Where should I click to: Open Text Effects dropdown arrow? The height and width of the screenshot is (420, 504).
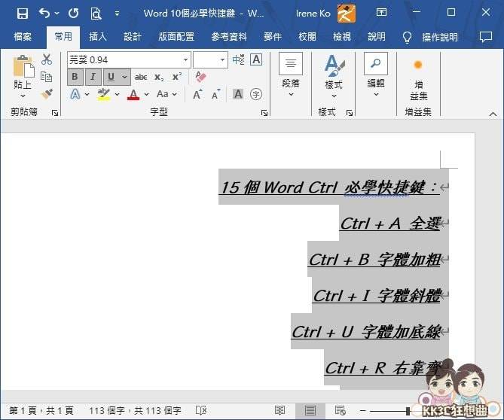coord(87,94)
